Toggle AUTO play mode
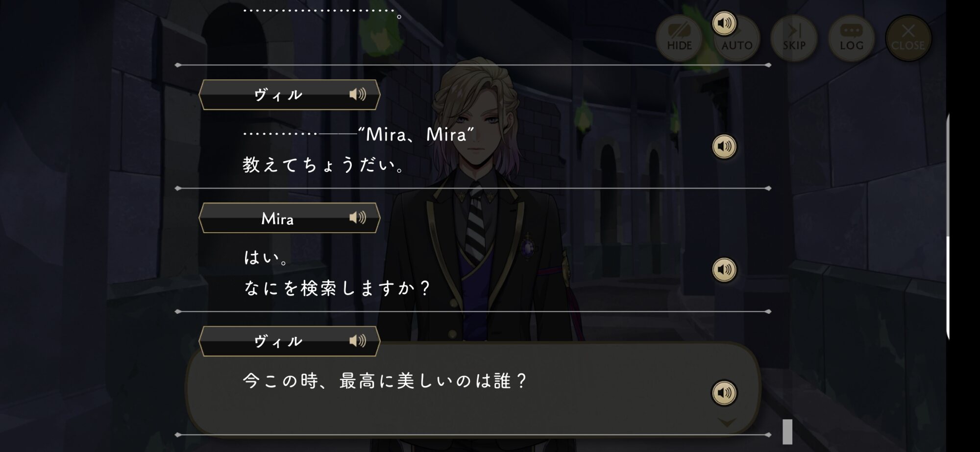Screen dimensions: 980x452 click(x=737, y=38)
